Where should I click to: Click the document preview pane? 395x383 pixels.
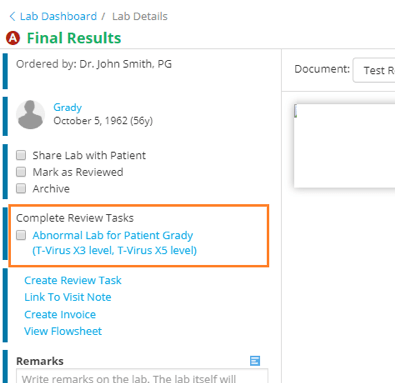344,145
